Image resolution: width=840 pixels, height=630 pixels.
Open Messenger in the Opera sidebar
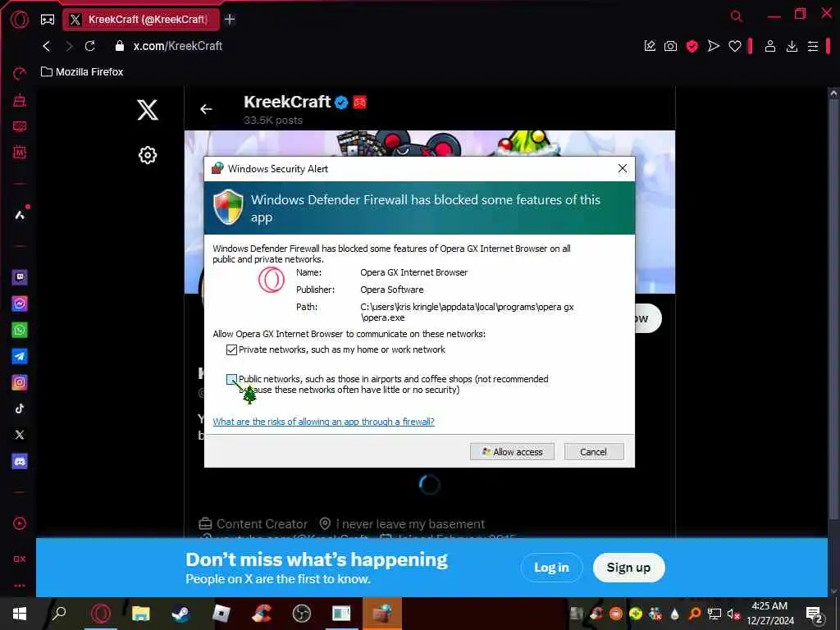coord(20,304)
